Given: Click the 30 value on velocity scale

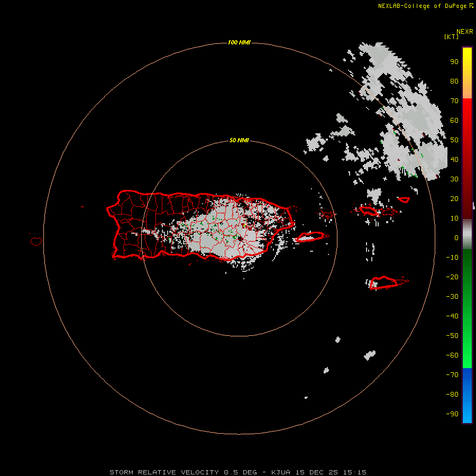Looking at the screenshot, I should [454, 179].
